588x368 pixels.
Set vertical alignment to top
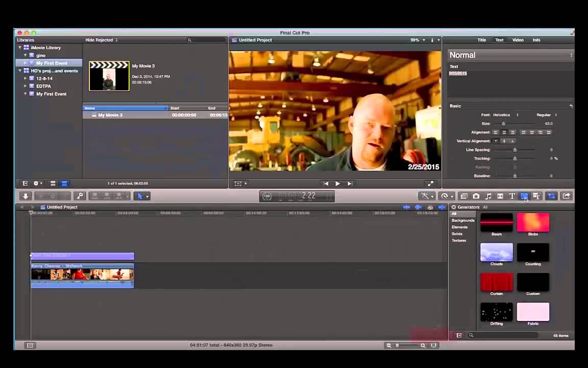(496, 141)
